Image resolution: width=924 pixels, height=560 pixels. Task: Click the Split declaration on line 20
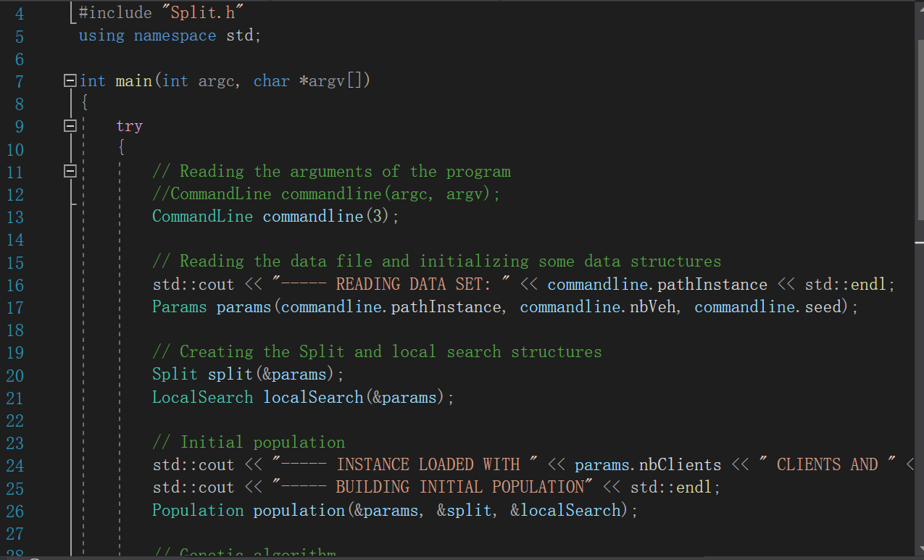click(x=173, y=374)
